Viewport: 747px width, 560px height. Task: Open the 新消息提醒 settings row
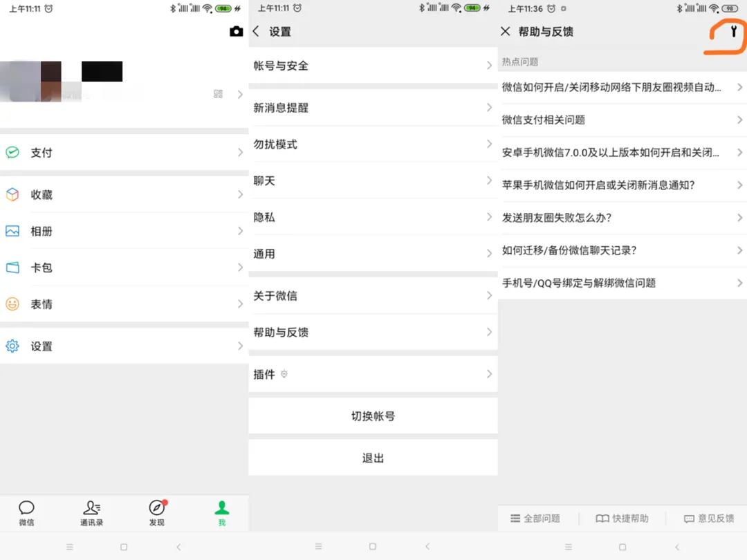373,108
